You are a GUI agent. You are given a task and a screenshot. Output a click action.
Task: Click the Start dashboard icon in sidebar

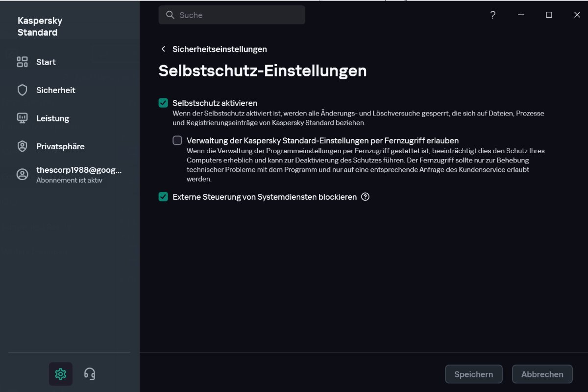point(23,62)
